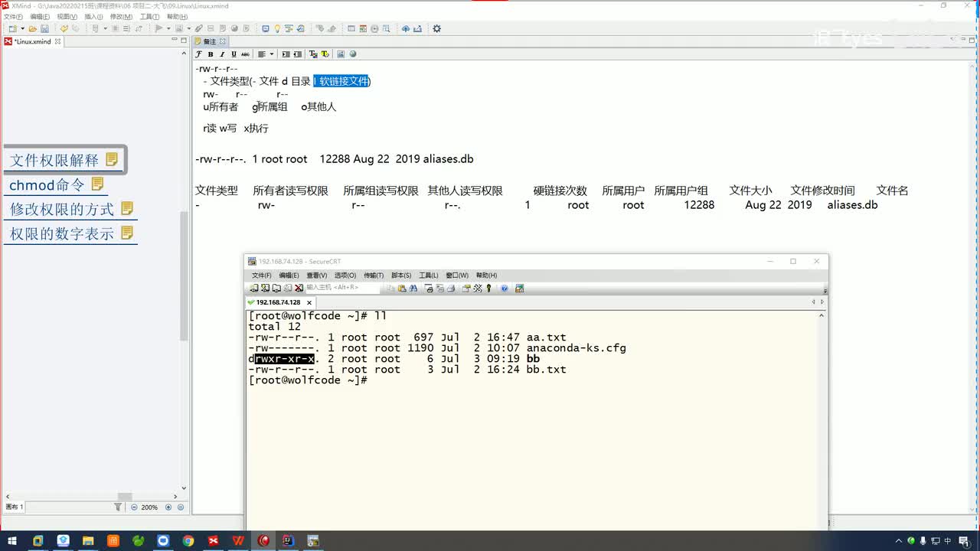
Task: Click the XMind save icon
Action: point(44,29)
